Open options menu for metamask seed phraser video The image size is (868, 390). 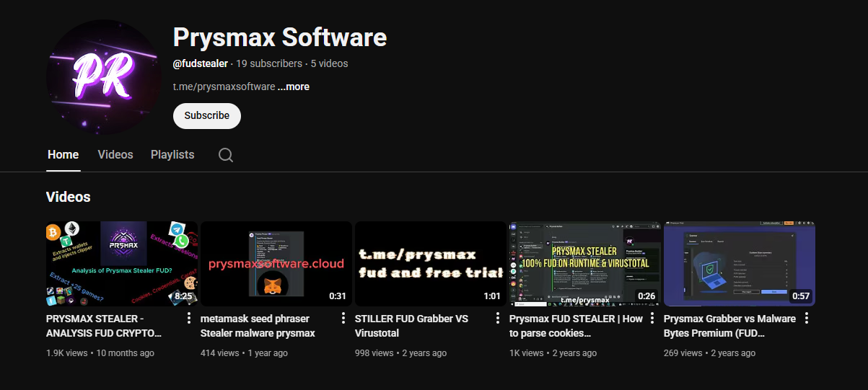tap(343, 319)
